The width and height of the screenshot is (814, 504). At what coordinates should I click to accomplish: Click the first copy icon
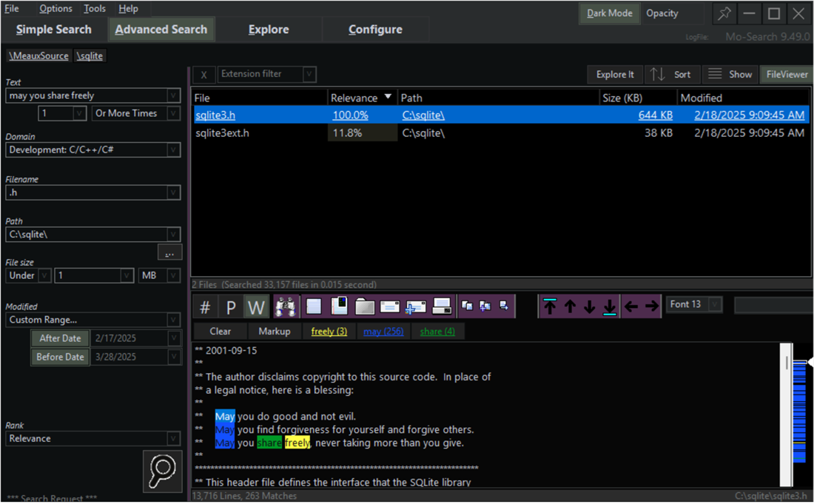click(x=467, y=306)
